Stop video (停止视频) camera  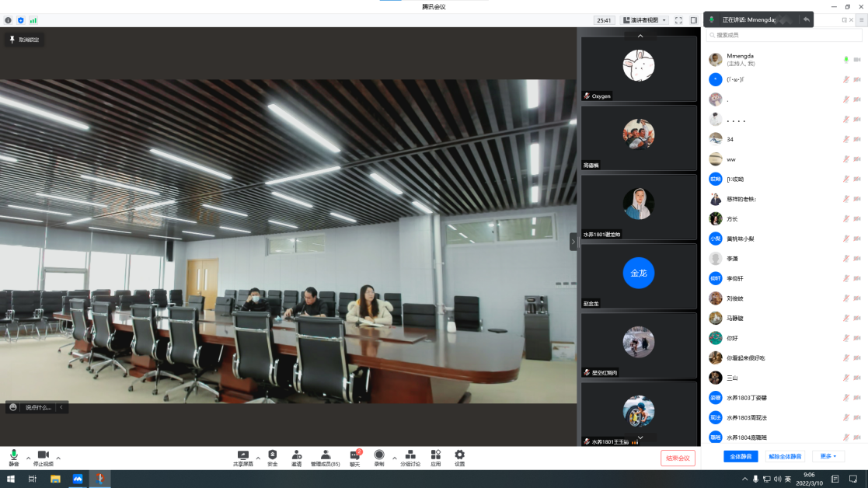click(44, 458)
